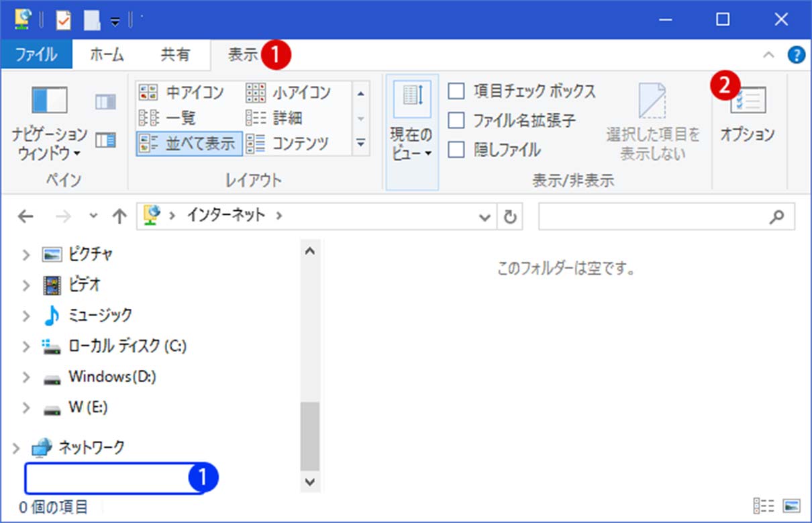Switch to the 表示 tab
This screenshot has height=523, width=812.
click(x=243, y=55)
